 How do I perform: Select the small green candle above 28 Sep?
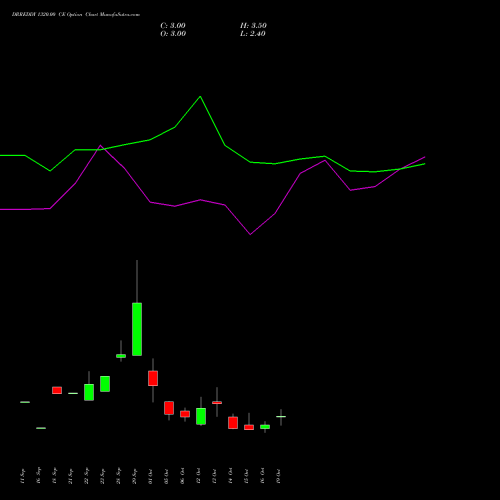point(121,356)
